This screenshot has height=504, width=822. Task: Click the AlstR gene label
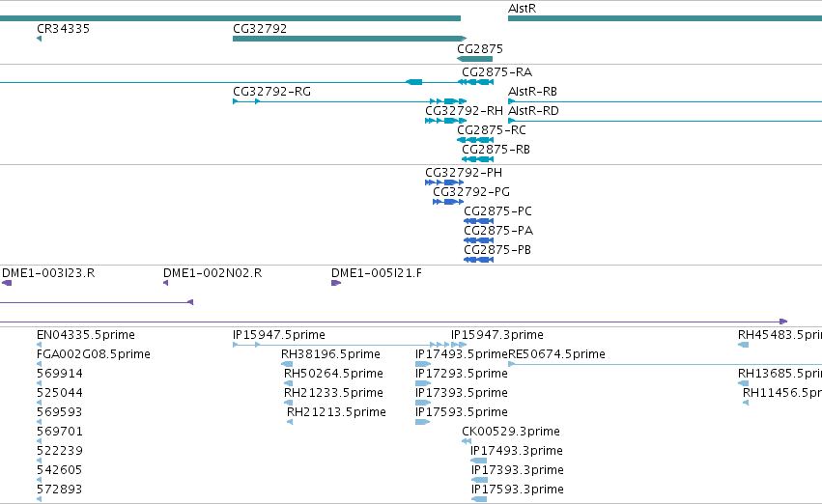[x=522, y=9]
